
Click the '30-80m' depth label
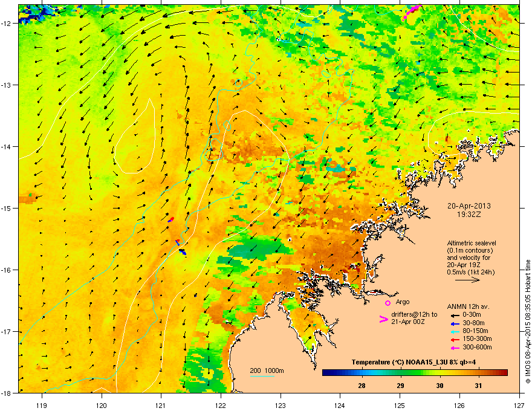point(473,323)
